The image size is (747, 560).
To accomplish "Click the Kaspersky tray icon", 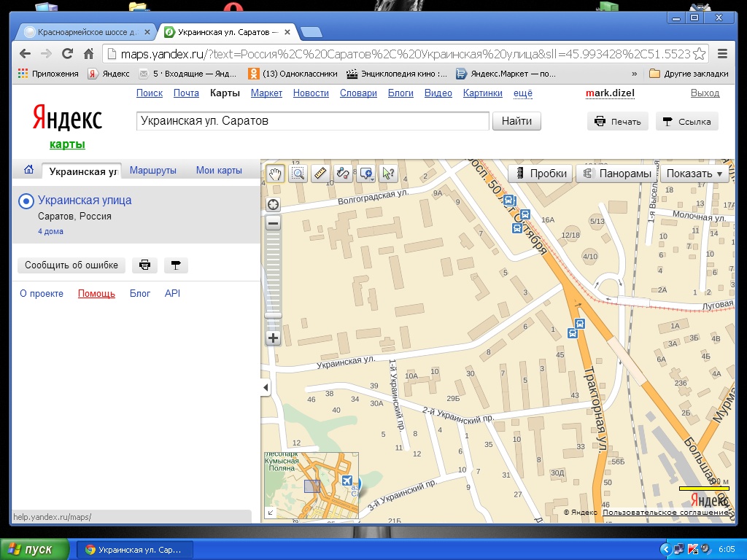I will [x=692, y=550].
